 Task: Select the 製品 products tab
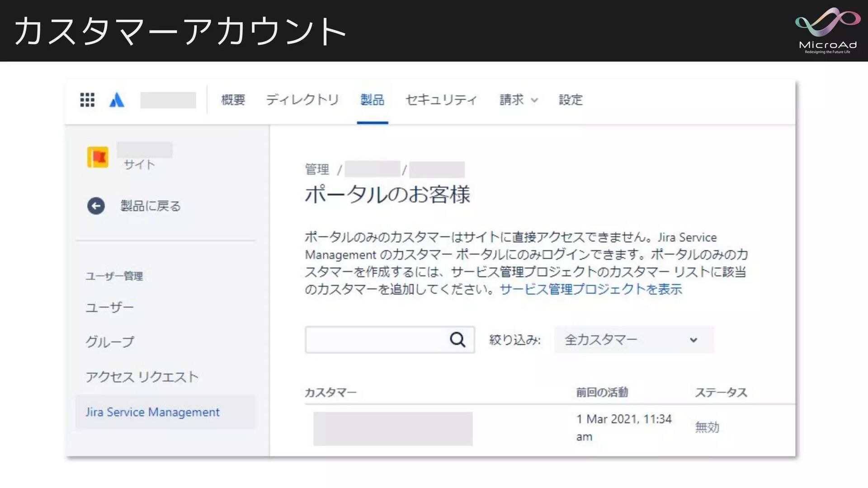click(372, 100)
